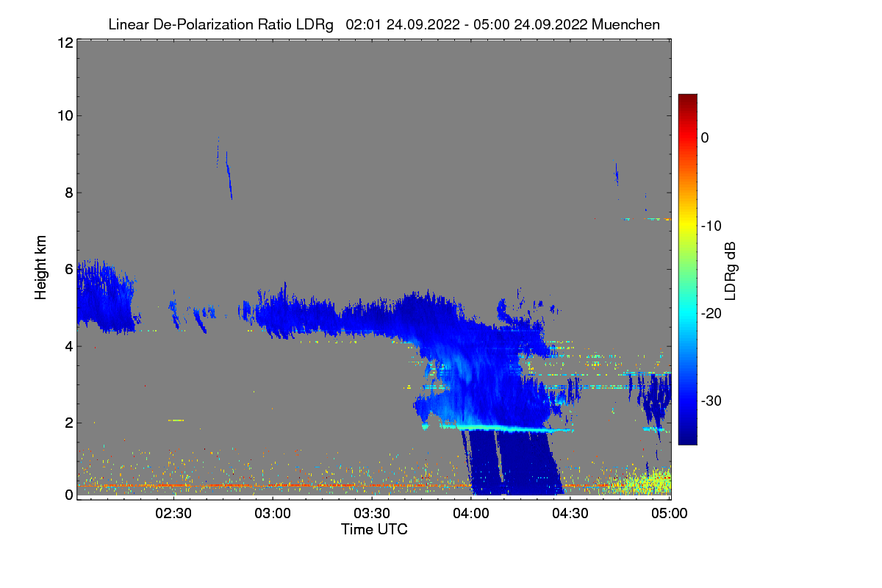The height and width of the screenshot is (588, 882).
Task: Click the height tick label '10'
Action: coord(64,115)
